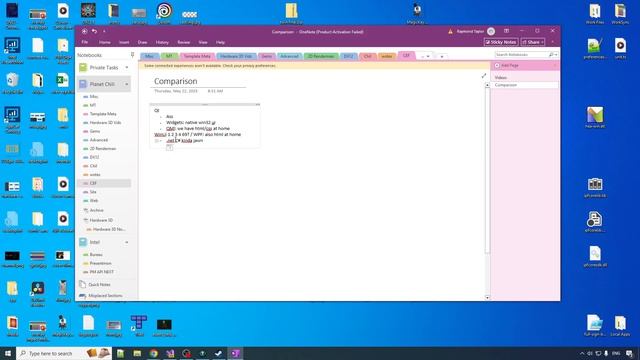Expand page to full view via diagonal arrow
Image resolution: width=640 pixels, height=360 pixels.
point(484,76)
